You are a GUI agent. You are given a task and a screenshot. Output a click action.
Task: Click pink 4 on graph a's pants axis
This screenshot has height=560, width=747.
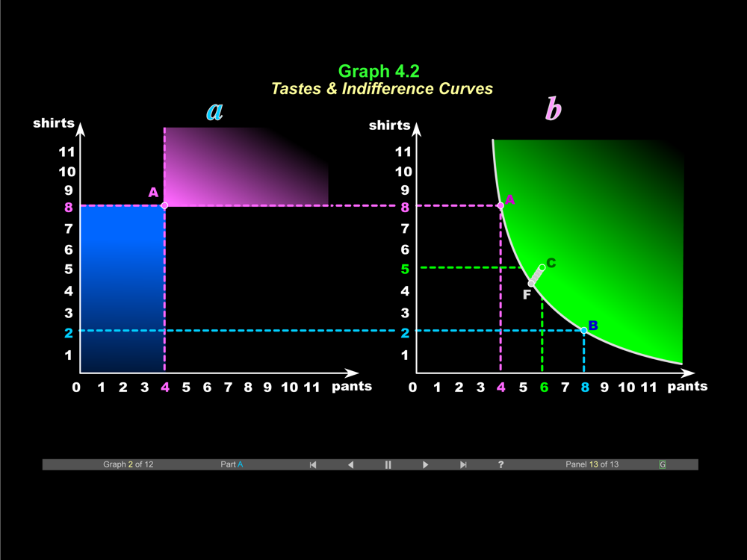point(165,388)
